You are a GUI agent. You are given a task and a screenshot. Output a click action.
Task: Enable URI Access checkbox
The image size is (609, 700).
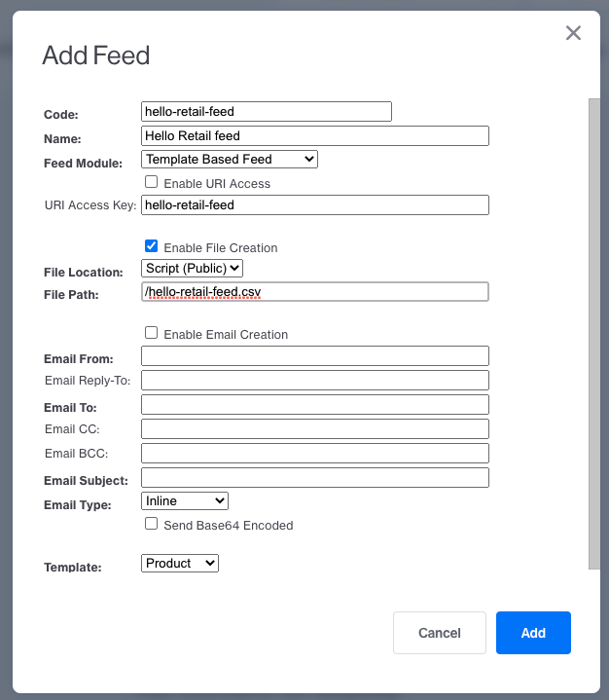point(151,182)
